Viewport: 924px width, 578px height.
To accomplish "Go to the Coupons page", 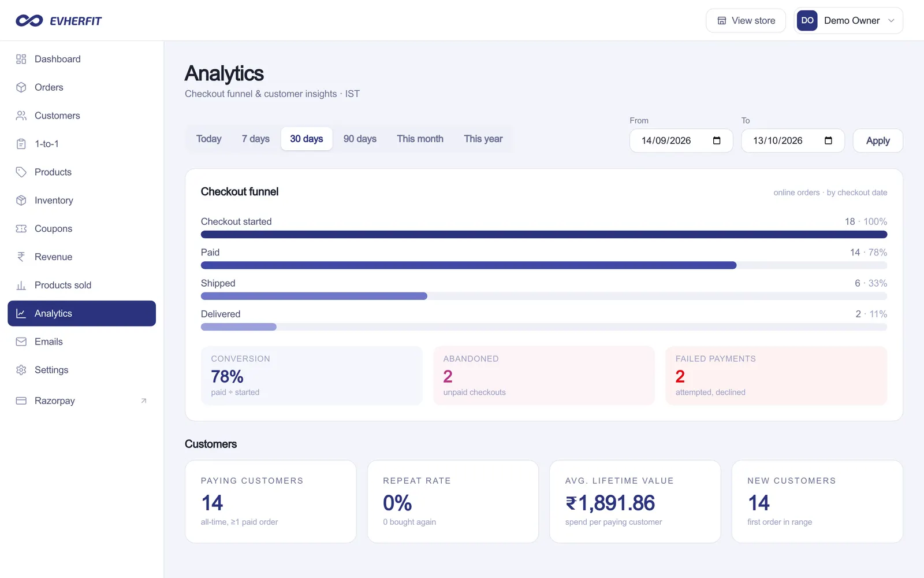I will click(81, 229).
